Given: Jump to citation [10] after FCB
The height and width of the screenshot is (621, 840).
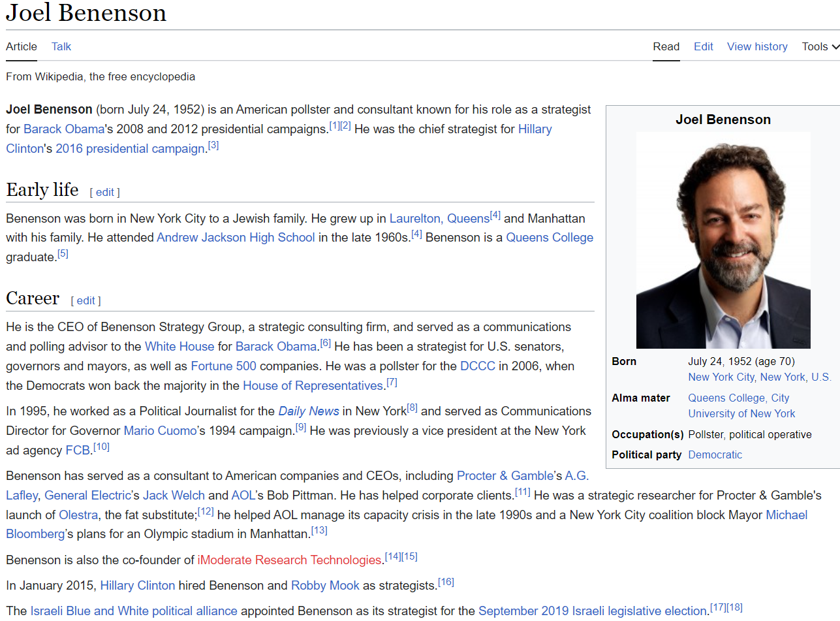Looking at the screenshot, I should pyautogui.click(x=101, y=446).
